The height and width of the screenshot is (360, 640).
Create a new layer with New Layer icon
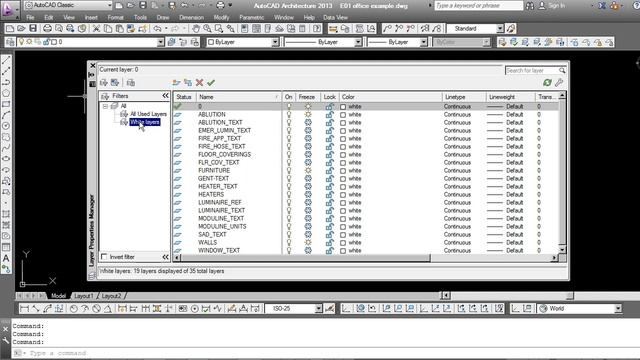(176, 82)
